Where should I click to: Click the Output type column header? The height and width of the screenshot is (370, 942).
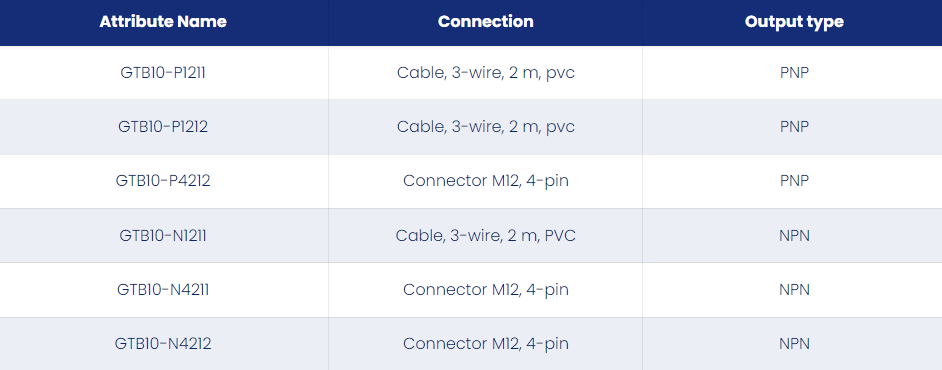click(794, 22)
